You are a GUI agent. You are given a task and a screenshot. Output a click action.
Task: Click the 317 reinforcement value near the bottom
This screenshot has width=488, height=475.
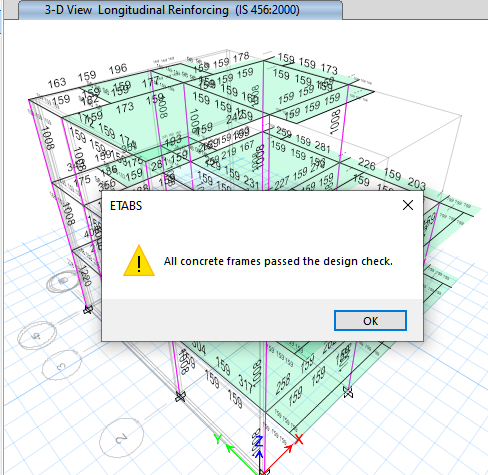click(246, 383)
